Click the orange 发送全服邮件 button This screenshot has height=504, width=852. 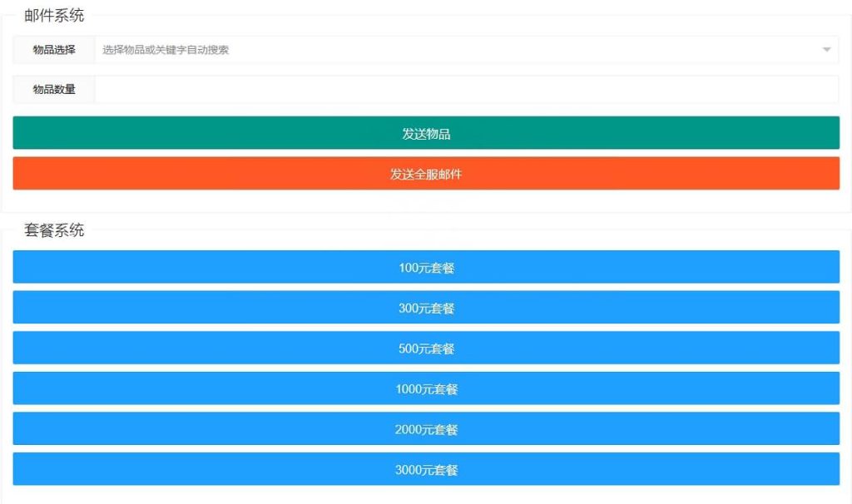[426, 174]
